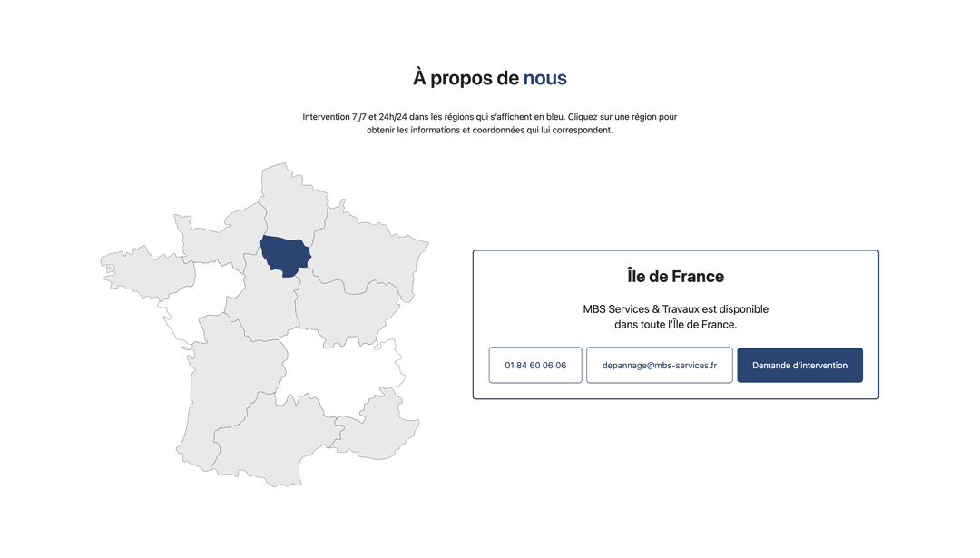Select the Grand Est region on map
Viewport: 980px width, 558px height.
[367, 250]
